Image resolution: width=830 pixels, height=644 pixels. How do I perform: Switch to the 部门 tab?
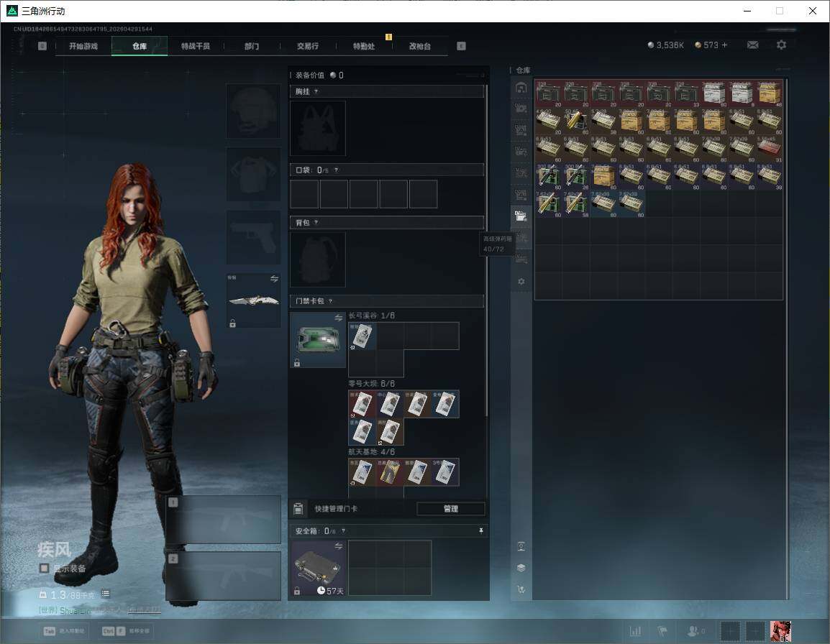click(x=252, y=46)
